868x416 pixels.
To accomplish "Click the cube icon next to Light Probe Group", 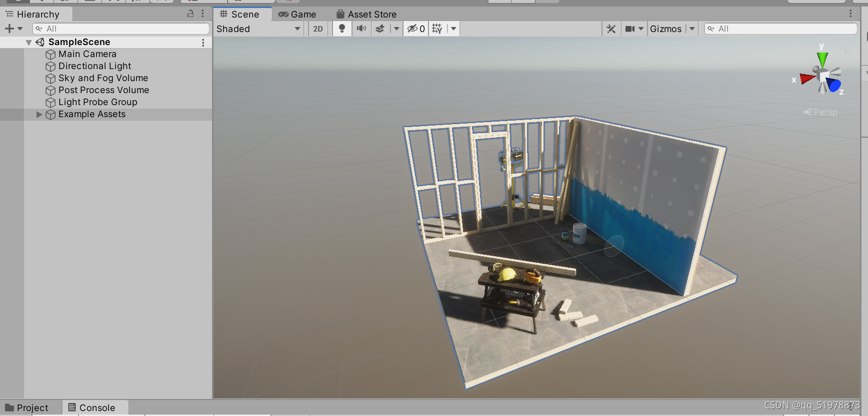I will click(50, 103).
